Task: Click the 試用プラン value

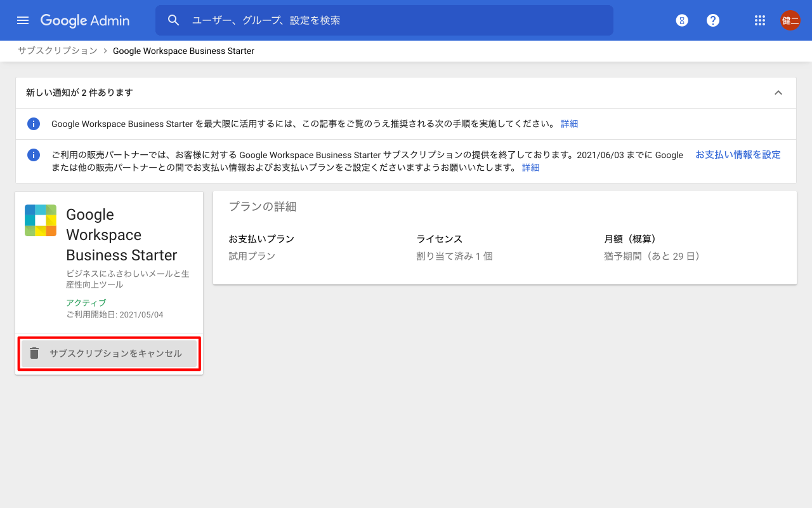Action: [x=252, y=257]
